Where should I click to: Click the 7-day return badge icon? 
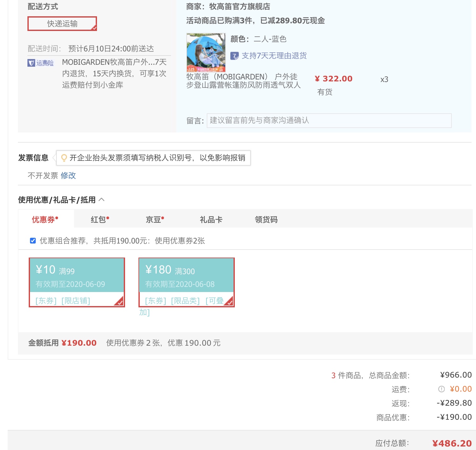coord(234,56)
